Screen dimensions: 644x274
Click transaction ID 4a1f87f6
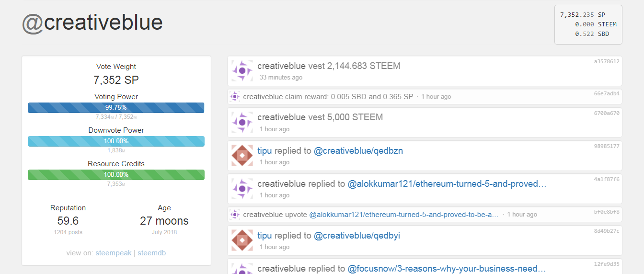pos(607,179)
